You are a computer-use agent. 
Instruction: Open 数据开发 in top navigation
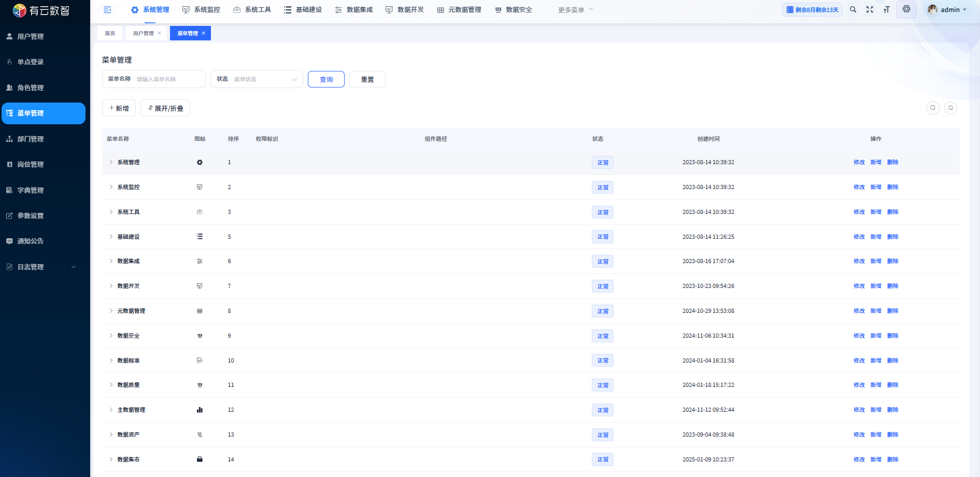coord(405,10)
